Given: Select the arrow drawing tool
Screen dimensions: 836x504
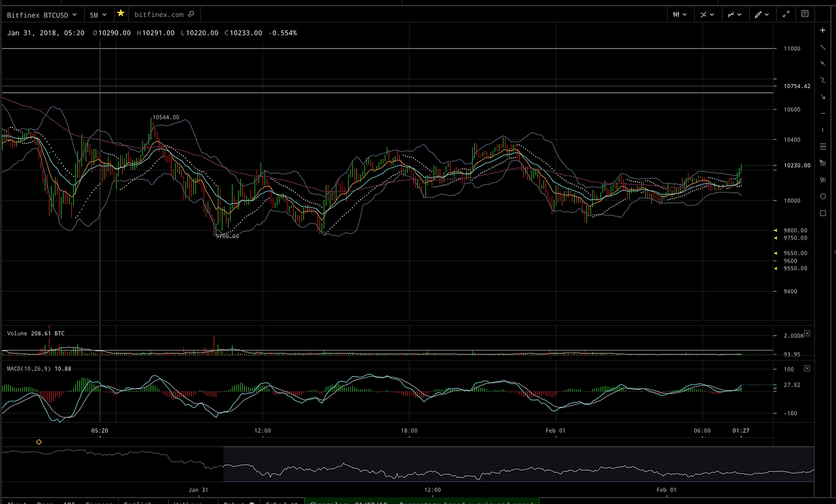Looking at the screenshot, I should point(822,97).
